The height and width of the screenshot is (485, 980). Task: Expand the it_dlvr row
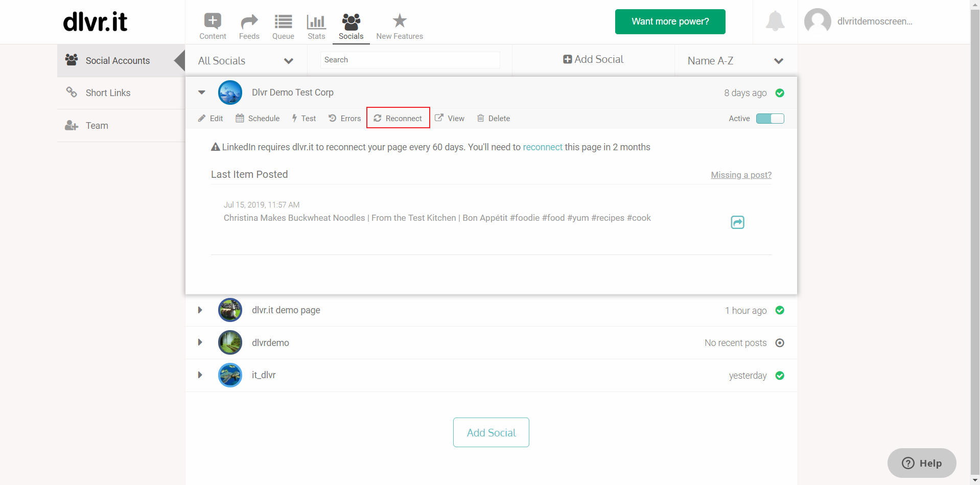[200, 375]
